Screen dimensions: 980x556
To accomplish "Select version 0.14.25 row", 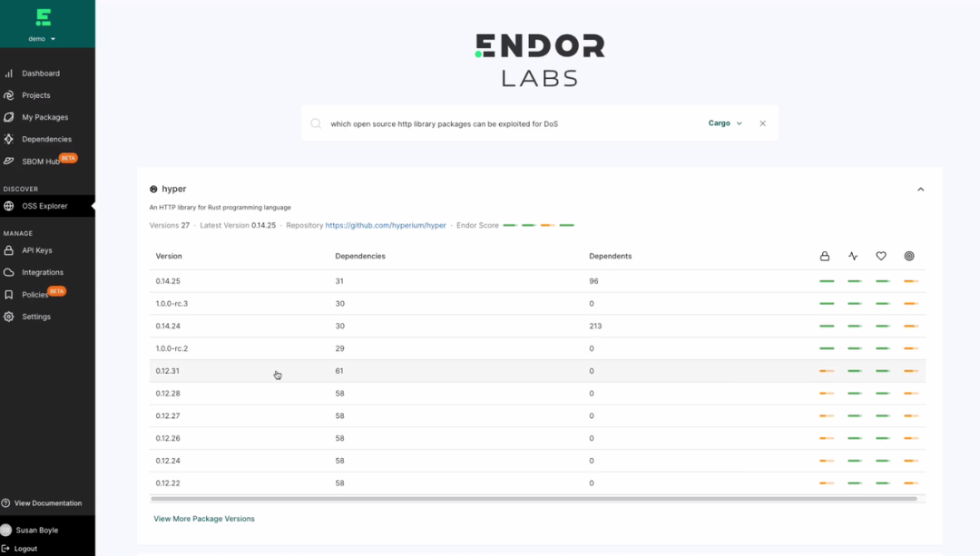I will click(537, 281).
